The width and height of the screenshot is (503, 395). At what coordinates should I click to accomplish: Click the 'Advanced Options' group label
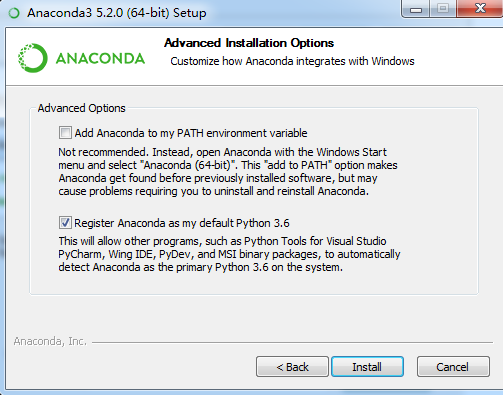click(x=82, y=108)
